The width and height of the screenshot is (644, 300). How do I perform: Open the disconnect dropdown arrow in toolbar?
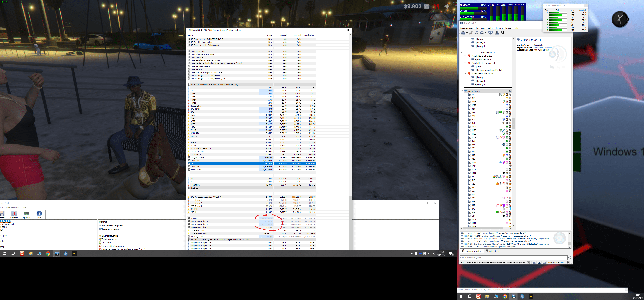click(x=467, y=33)
